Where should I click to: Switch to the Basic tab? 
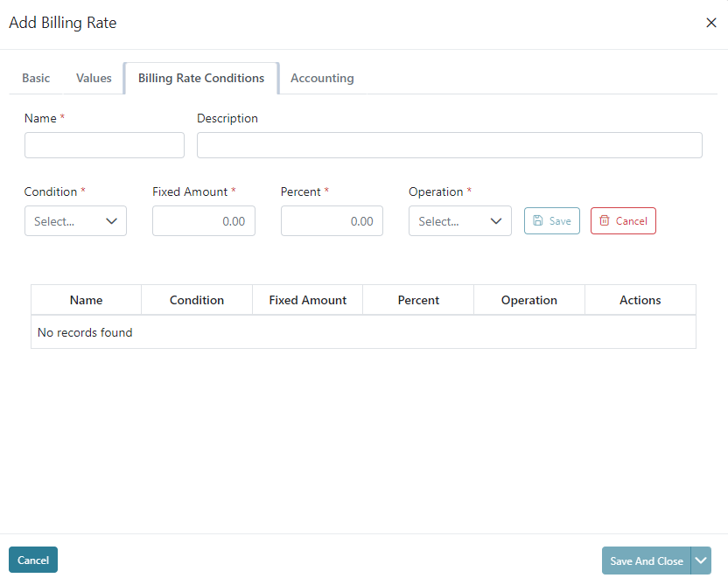pos(36,78)
